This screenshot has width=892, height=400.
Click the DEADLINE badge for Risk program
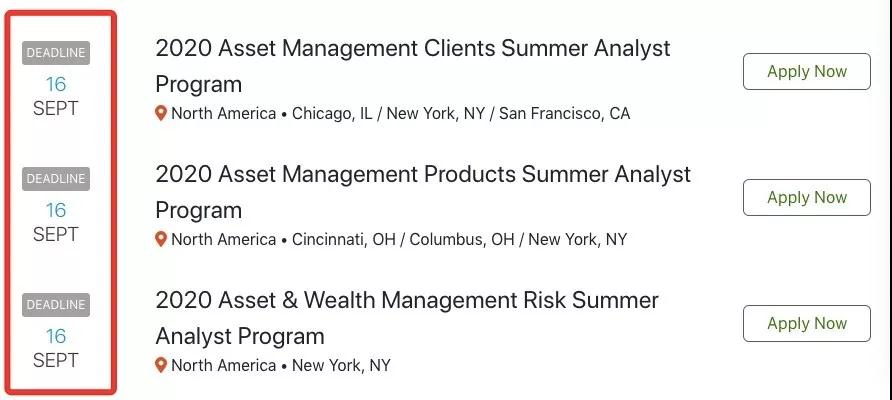coord(56,304)
